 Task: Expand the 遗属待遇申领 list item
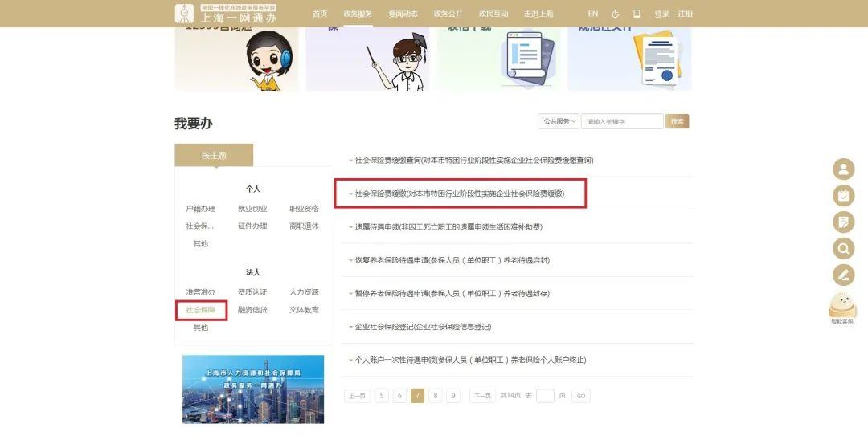point(448,227)
